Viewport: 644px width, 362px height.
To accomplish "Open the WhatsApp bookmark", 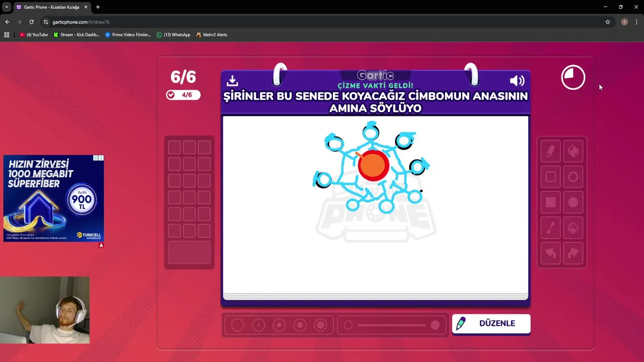I will pyautogui.click(x=174, y=35).
